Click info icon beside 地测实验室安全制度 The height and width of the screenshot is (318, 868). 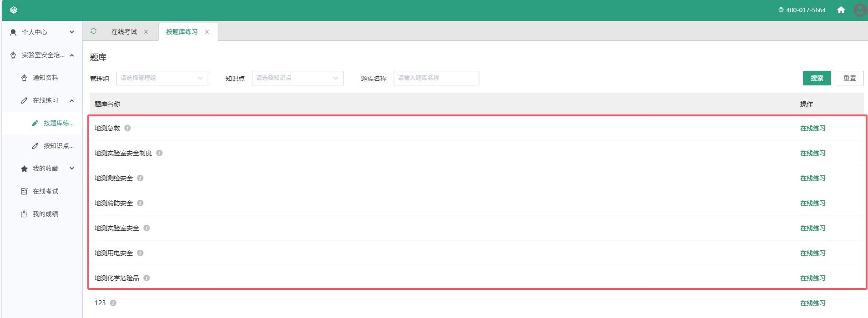click(x=159, y=153)
